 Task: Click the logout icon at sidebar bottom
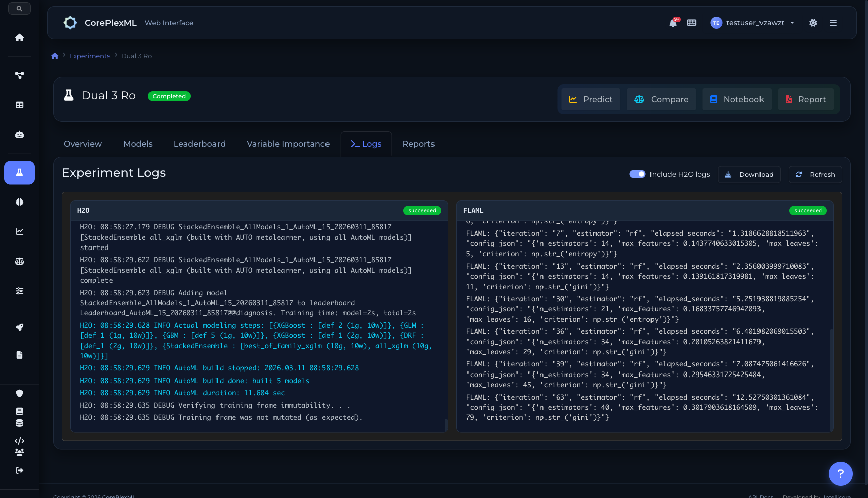click(19, 471)
